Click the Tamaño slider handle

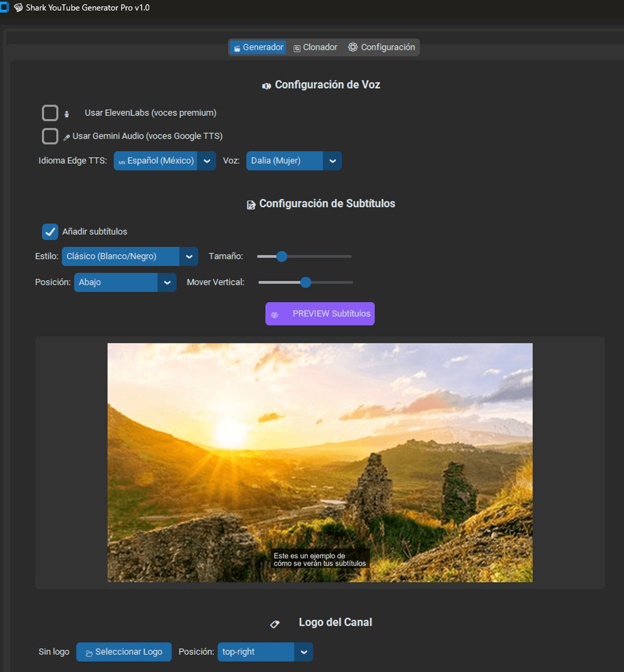click(x=282, y=257)
